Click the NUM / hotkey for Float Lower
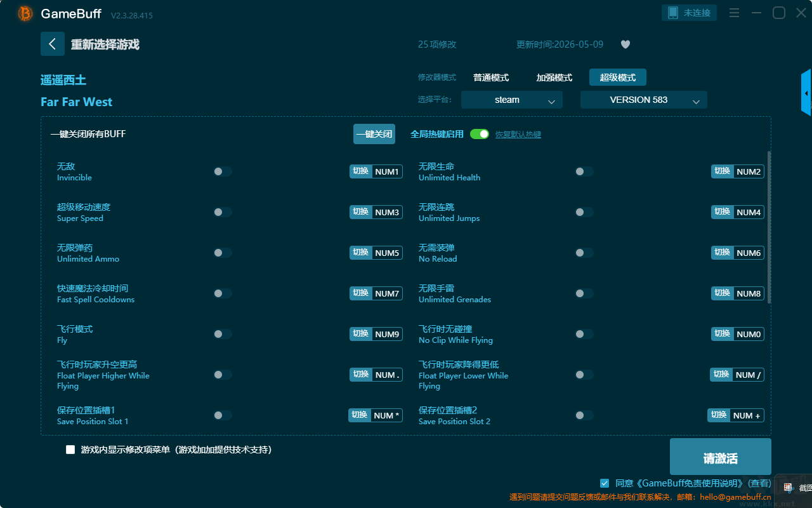 tap(748, 375)
